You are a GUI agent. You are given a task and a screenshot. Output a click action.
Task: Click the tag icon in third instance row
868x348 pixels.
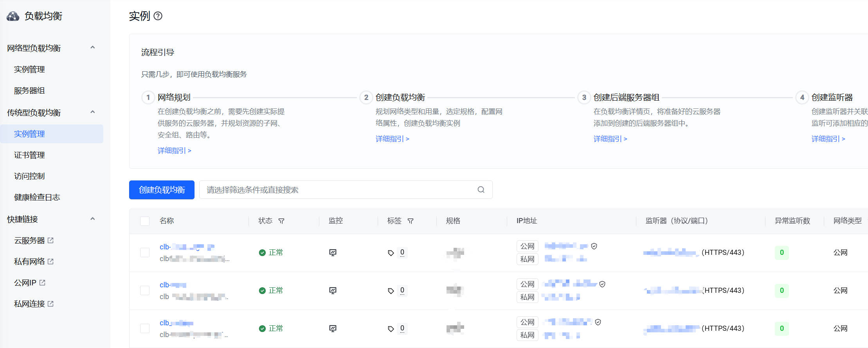point(391,329)
